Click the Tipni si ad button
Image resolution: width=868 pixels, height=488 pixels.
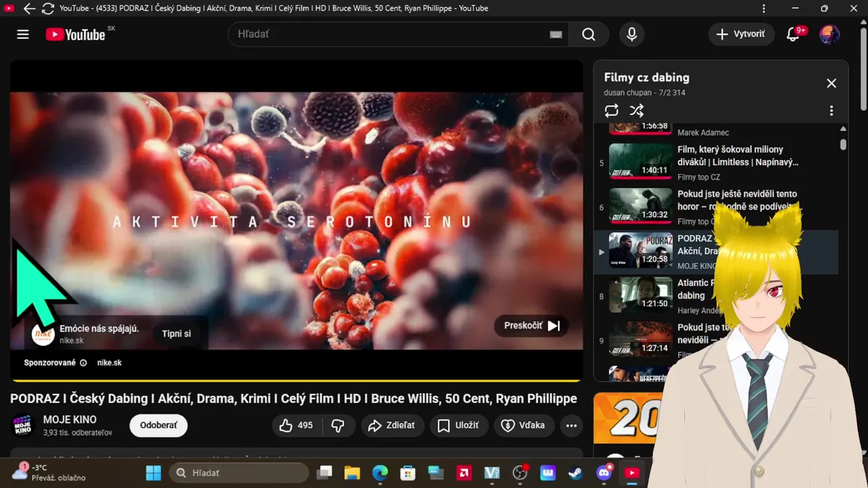(x=176, y=333)
